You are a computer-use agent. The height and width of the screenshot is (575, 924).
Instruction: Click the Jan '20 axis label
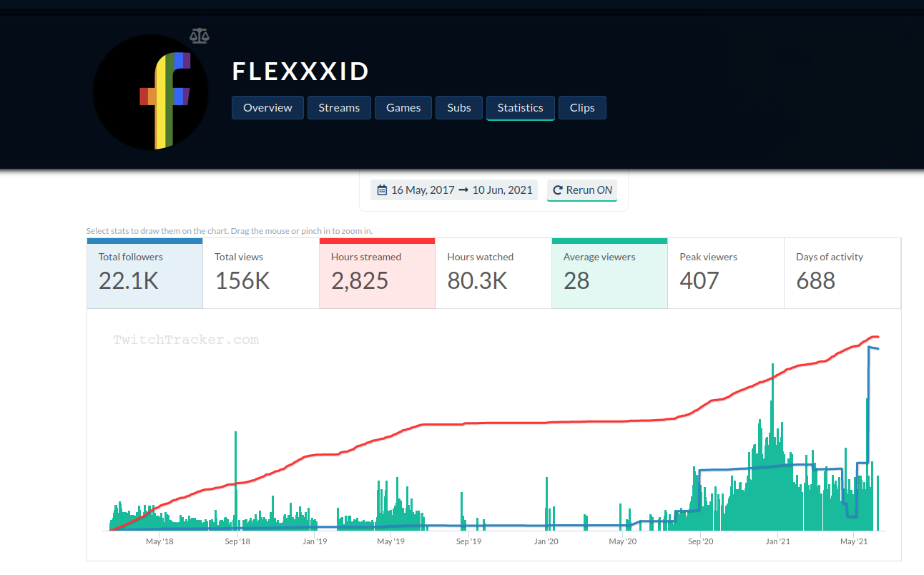tap(546, 541)
